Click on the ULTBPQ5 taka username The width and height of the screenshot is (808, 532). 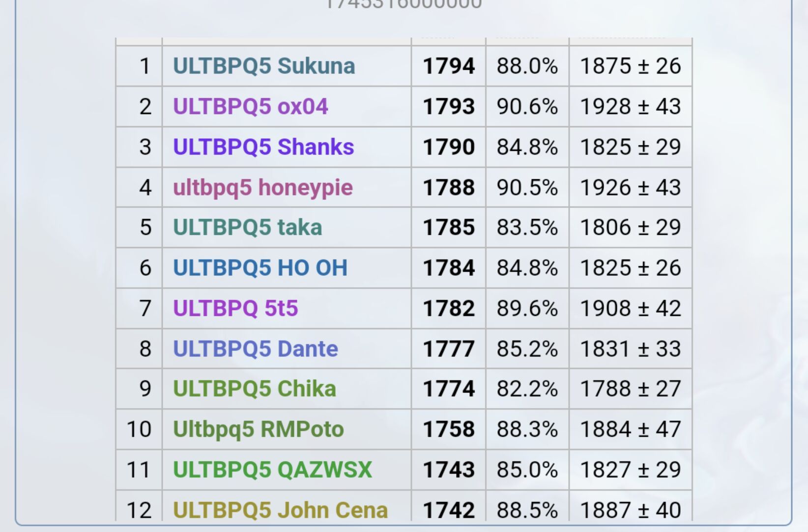pos(247,227)
